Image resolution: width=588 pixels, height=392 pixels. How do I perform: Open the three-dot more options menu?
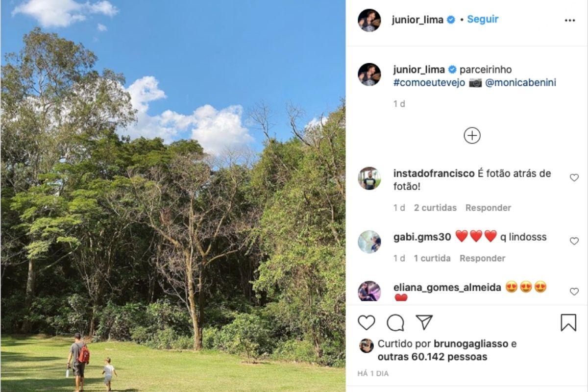pos(569,21)
